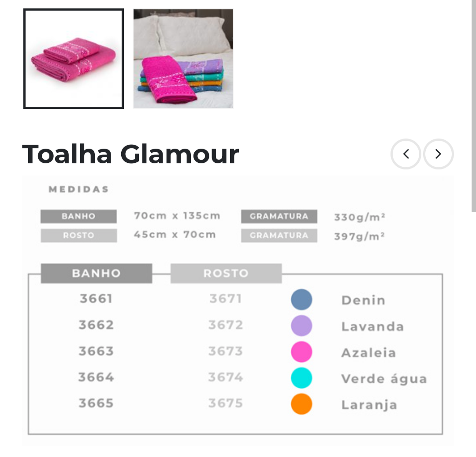The height and width of the screenshot is (457, 476).
Task: Click the ROSTO label under Medidas
Action: pyautogui.click(x=78, y=236)
